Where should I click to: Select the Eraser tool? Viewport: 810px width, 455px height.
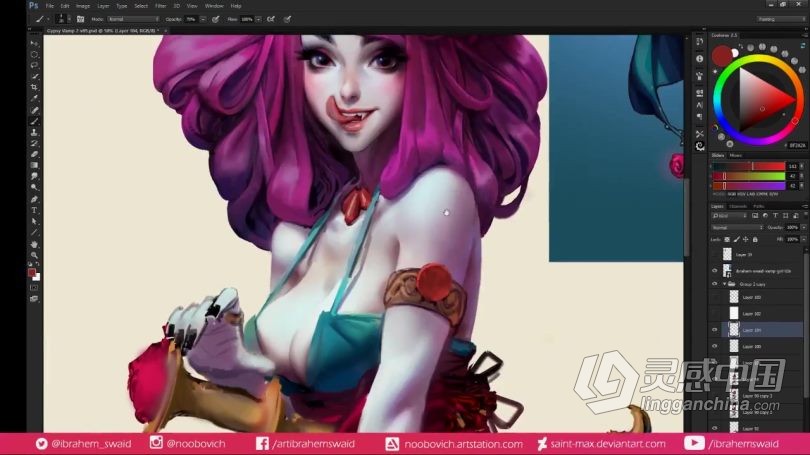(x=34, y=154)
